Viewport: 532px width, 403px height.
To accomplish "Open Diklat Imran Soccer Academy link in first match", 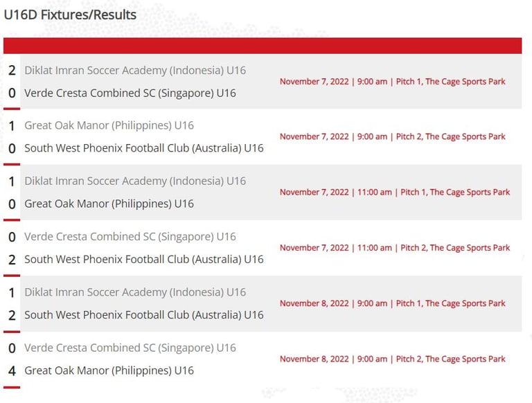I will [x=135, y=71].
